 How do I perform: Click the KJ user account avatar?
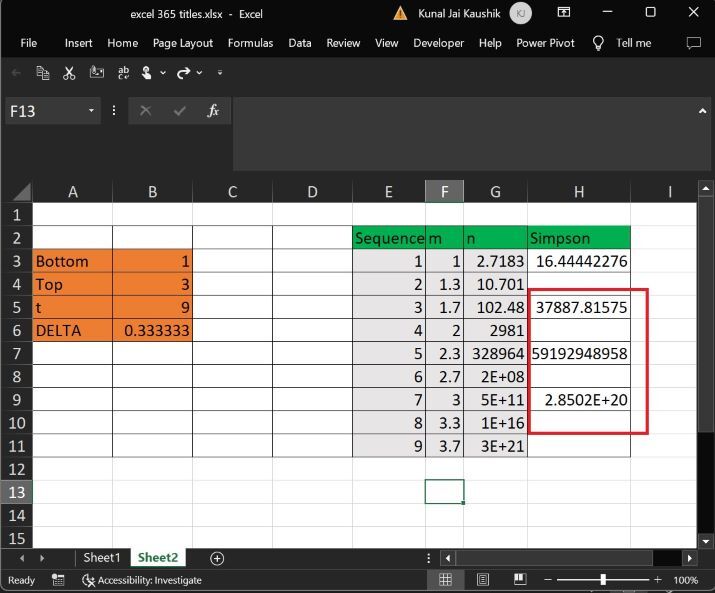520,13
